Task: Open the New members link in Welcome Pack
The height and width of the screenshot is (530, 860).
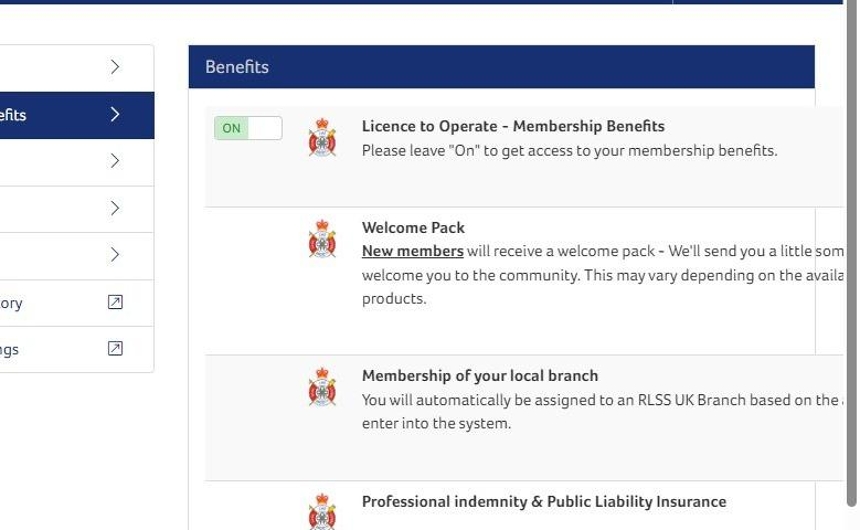Action: 412,251
